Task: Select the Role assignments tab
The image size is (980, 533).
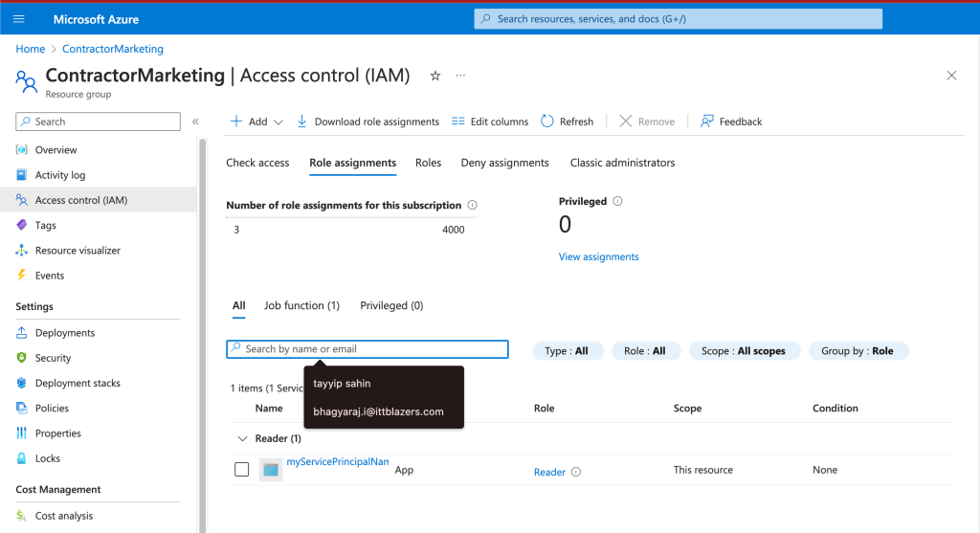Action: [352, 163]
